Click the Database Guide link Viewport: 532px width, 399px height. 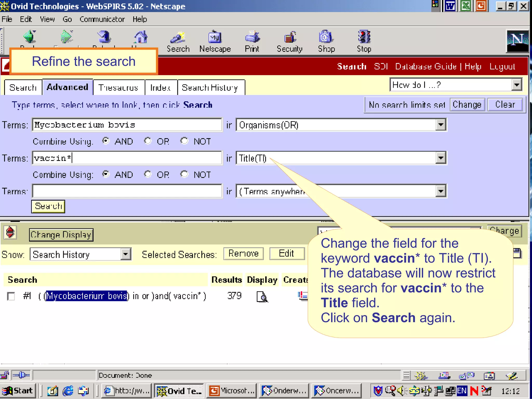[426, 66]
